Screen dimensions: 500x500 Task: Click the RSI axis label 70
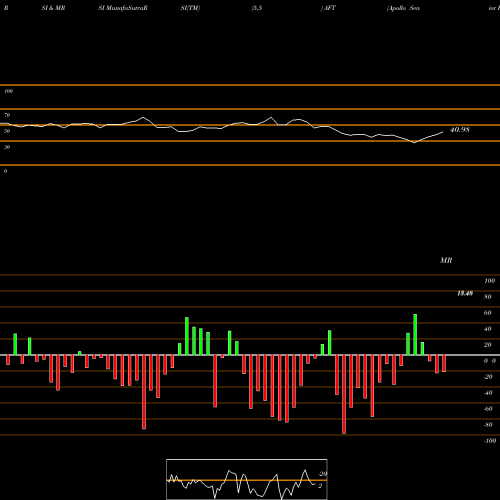(7, 115)
